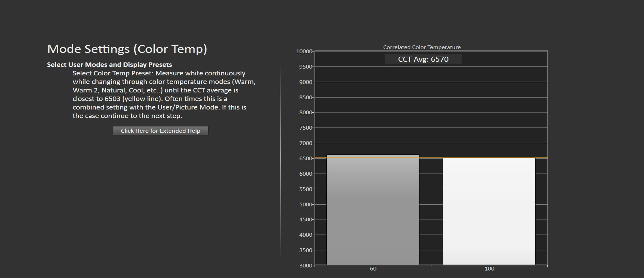Click the 8500 y-axis label
This screenshot has width=644, height=278.
[306, 98]
